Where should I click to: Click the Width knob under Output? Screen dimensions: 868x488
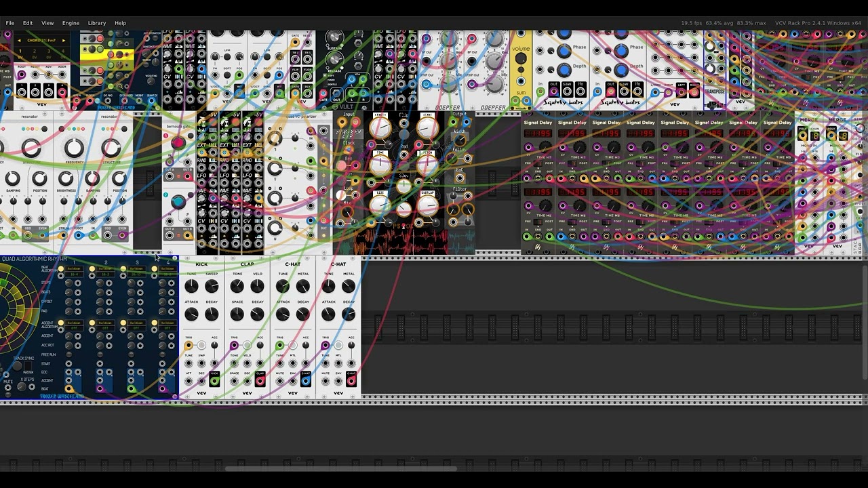(x=459, y=140)
